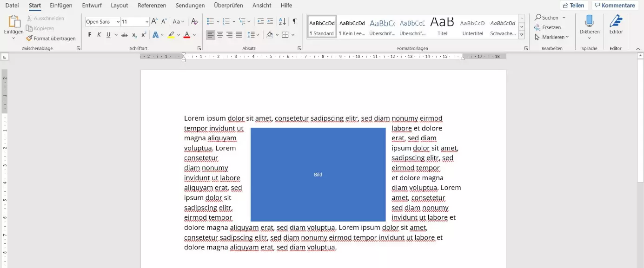Screen dimensions: 644x268
Task: Open the Open Sans font name dropdown
Action: click(117, 22)
